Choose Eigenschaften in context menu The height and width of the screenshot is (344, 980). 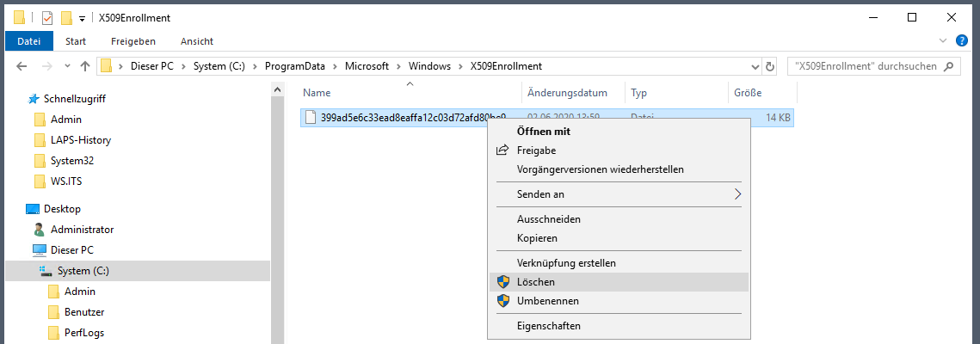618,326
